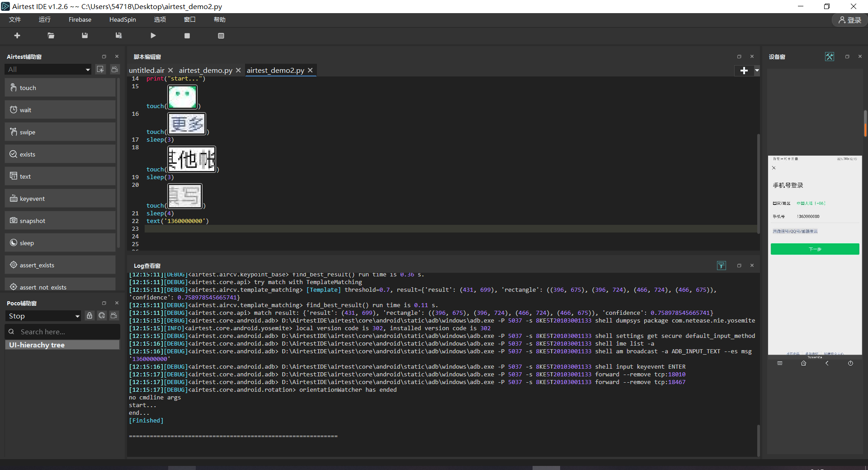This screenshot has height=470, width=868.
Task: Open the new-tab dropdown arrow
Action: point(757,71)
